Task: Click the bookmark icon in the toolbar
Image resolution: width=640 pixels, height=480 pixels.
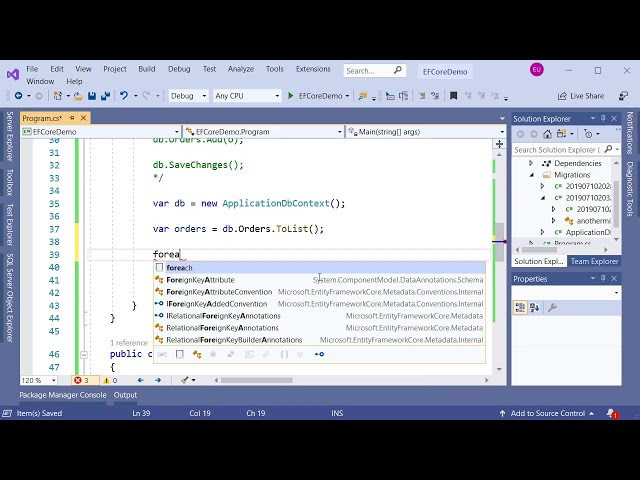Action: pyautogui.click(x=453, y=96)
